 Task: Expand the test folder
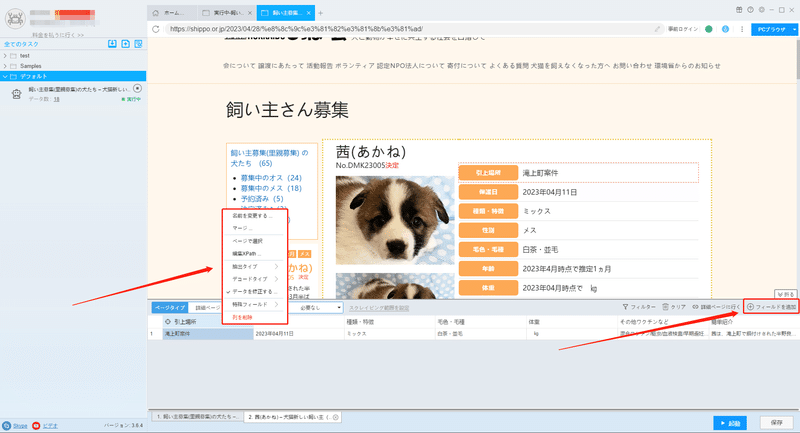tap(5, 56)
